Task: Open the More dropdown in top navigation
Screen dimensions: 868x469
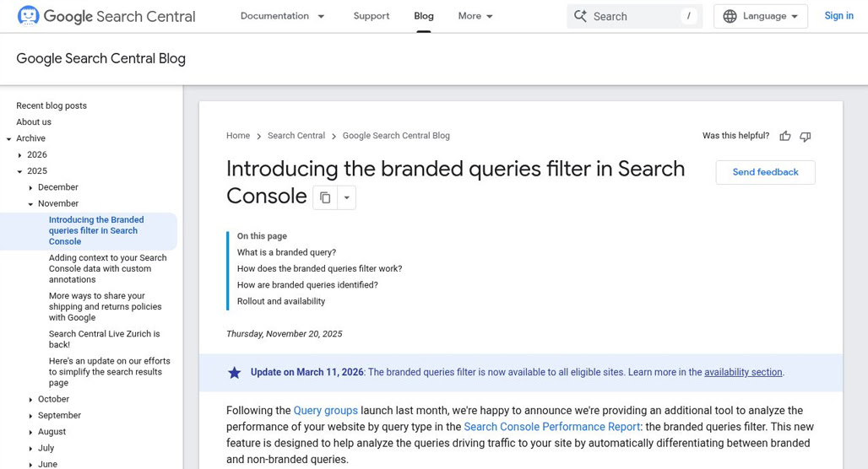Action: tap(475, 16)
